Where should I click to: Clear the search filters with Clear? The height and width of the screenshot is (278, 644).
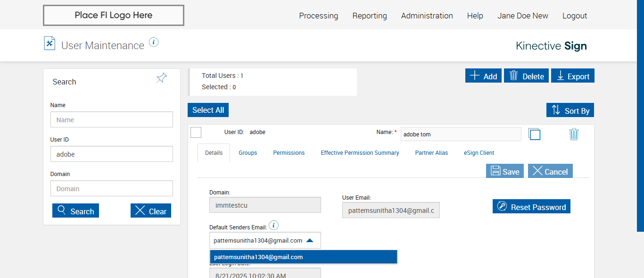pyautogui.click(x=151, y=211)
